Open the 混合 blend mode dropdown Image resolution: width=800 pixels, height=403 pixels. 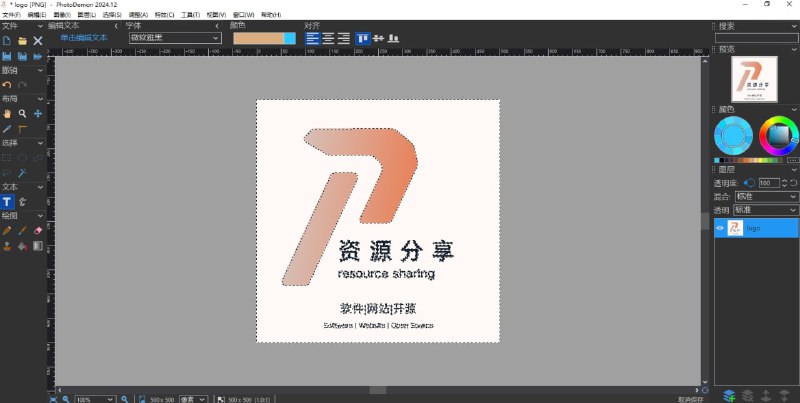pyautogui.click(x=766, y=196)
